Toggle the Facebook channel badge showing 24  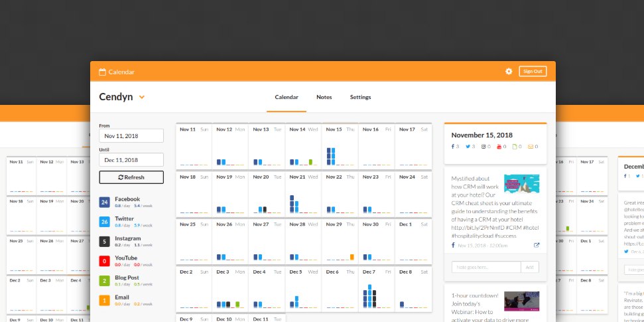click(104, 202)
